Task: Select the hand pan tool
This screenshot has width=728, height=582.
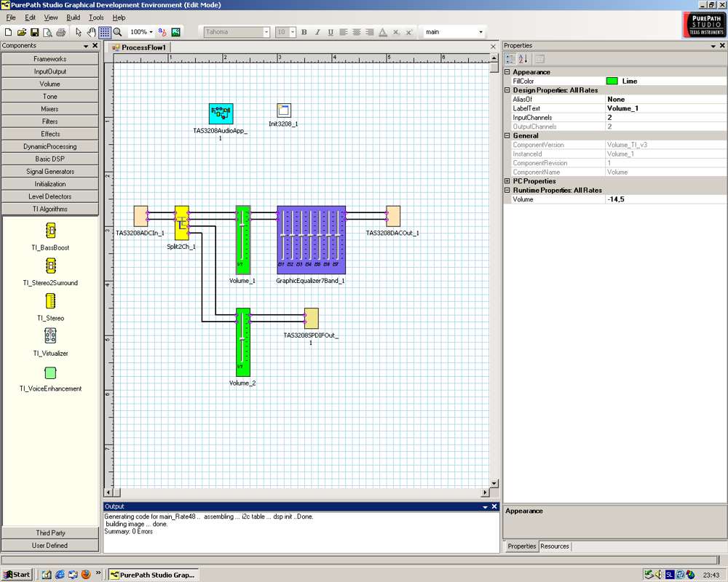Action: click(92, 32)
